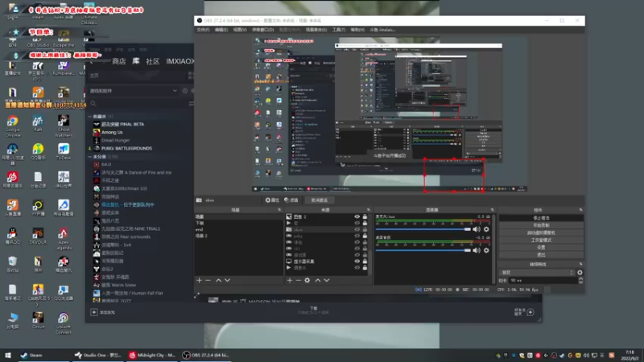Toggle lock on the skos source
The height and width of the screenshot is (362, 644).
365,229
